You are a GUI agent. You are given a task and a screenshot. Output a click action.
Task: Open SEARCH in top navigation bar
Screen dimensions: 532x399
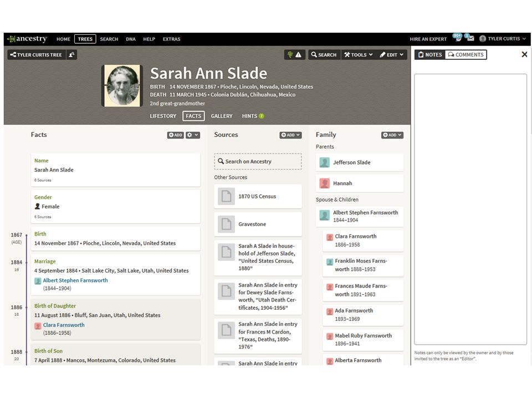tap(109, 39)
